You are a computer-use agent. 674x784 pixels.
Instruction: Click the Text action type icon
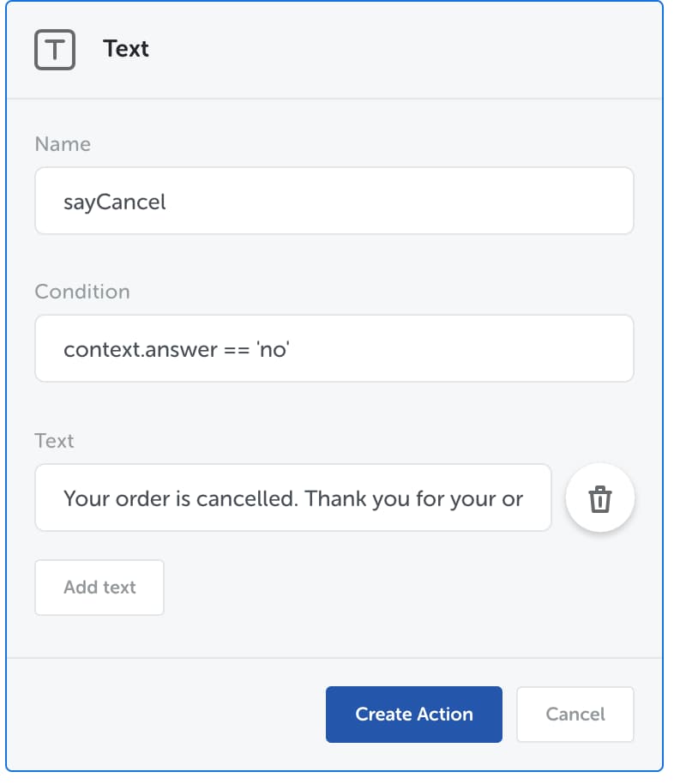[x=55, y=50]
